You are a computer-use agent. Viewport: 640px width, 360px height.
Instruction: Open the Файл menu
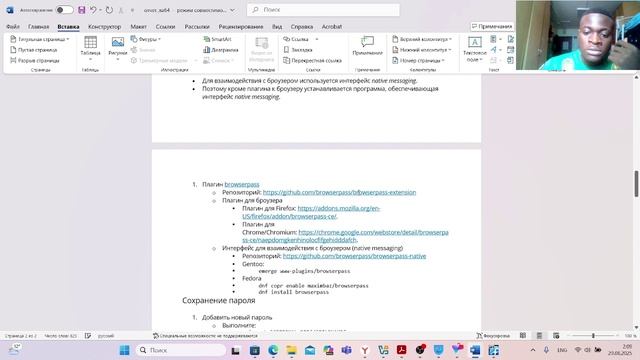click(13, 27)
